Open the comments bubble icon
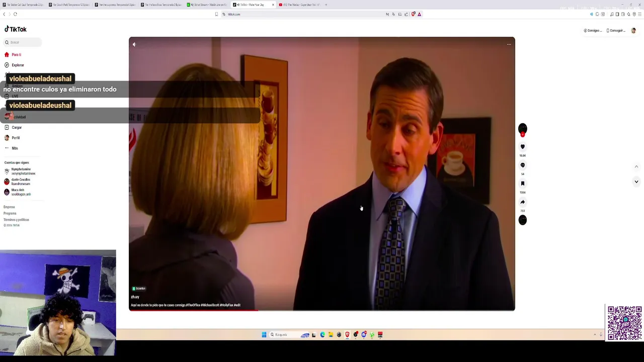This screenshot has width=644, height=362. (x=523, y=165)
